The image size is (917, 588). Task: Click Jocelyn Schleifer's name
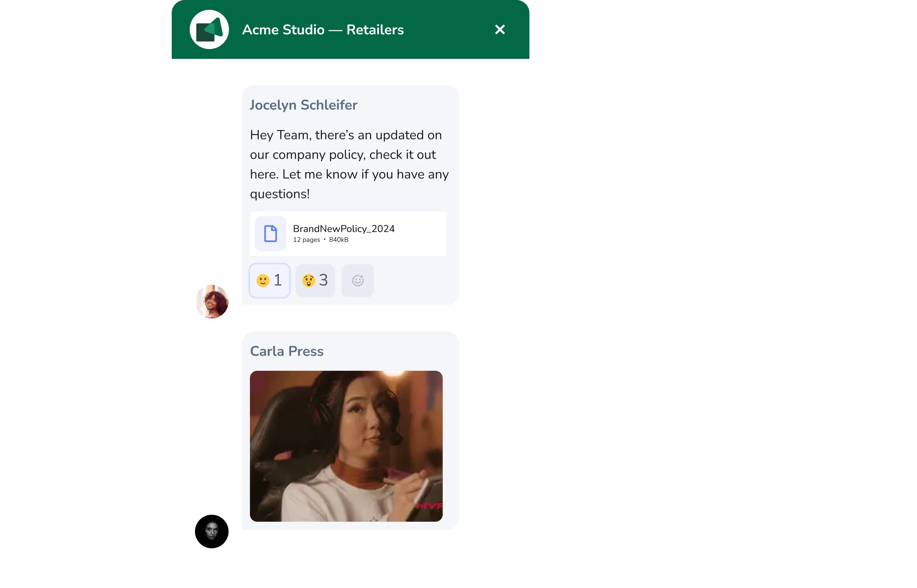coord(303,105)
